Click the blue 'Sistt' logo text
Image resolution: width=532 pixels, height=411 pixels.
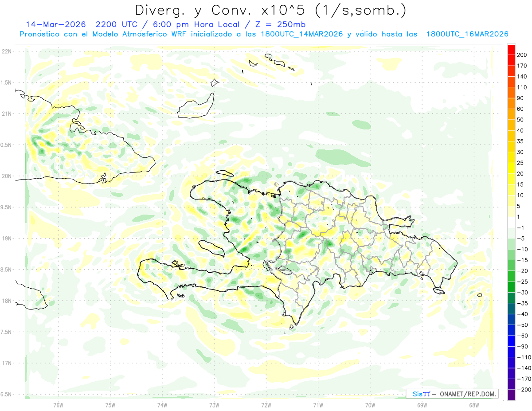pos(421,394)
